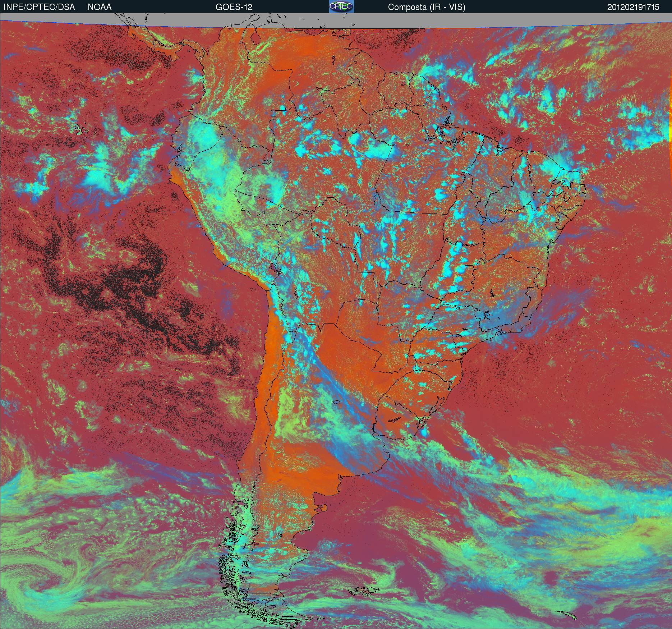
Task: Click the NOAA label in header
Action: click(x=100, y=7)
